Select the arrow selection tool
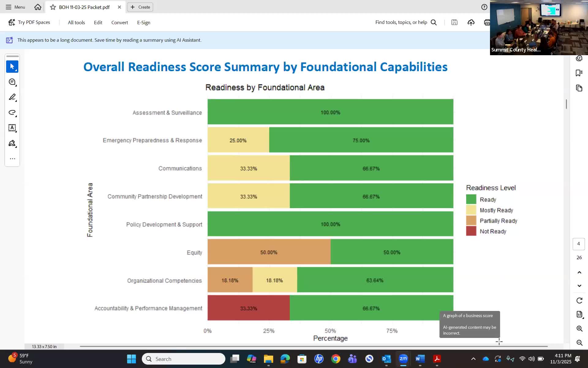 point(12,67)
